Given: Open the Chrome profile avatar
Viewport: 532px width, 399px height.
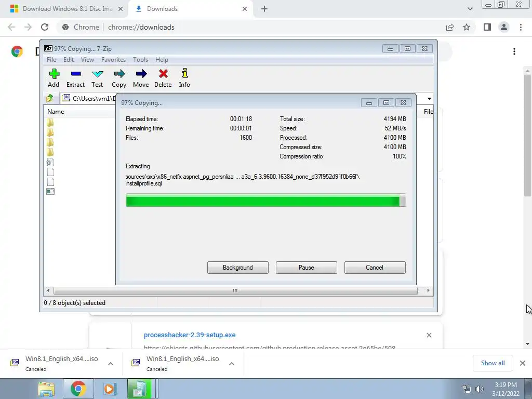Looking at the screenshot, I should pos(504,27).
